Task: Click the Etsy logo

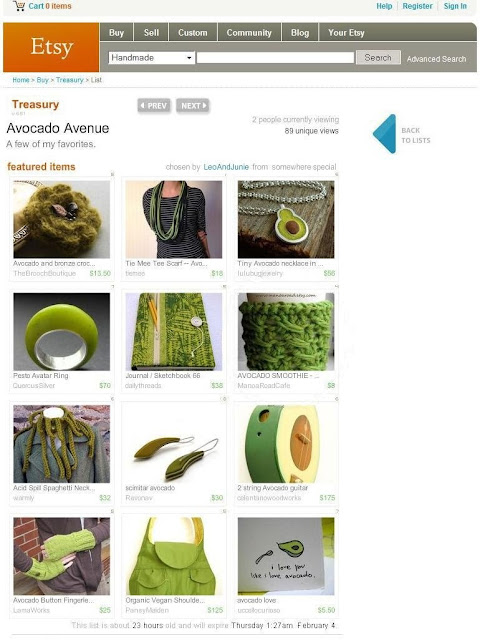Action: coord(51,47)
